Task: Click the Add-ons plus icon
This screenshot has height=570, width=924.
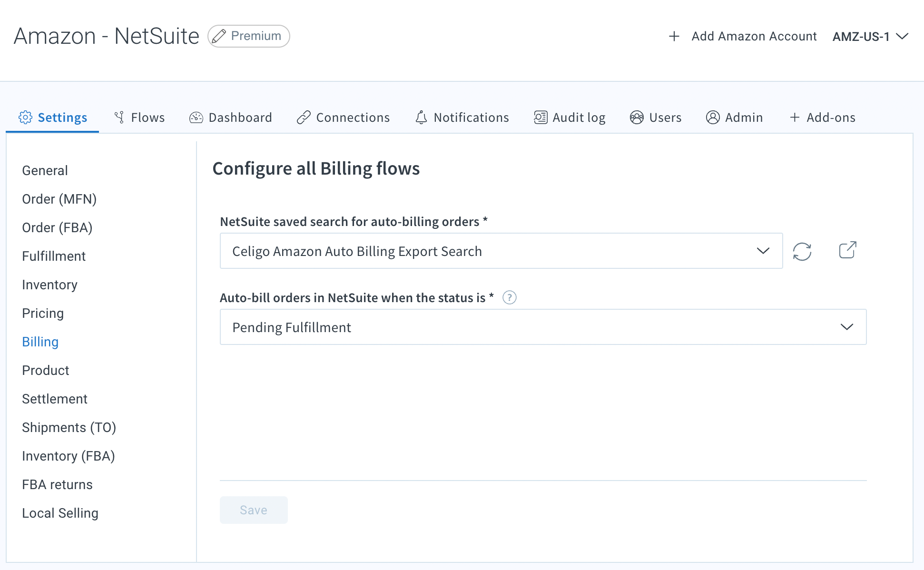Action: pyautogui.click(x=795, y=118)
